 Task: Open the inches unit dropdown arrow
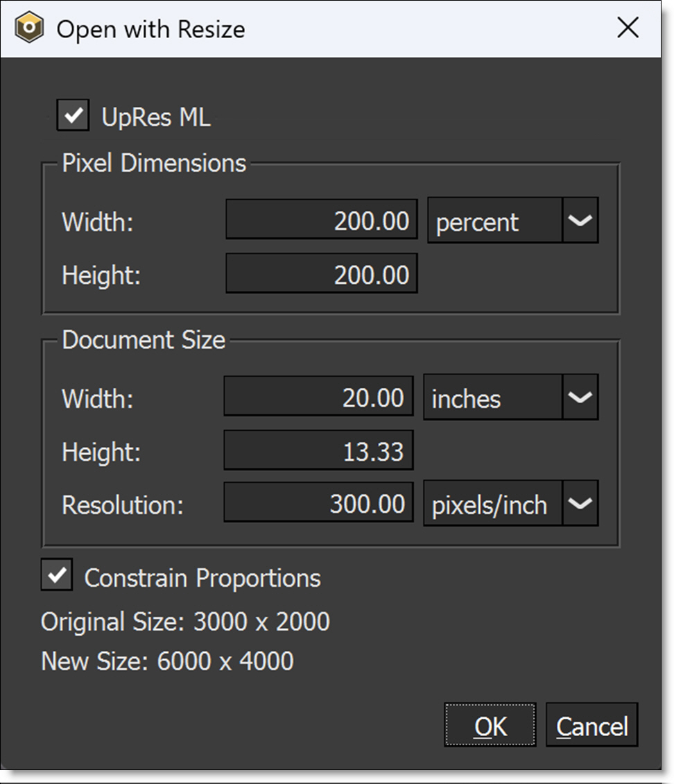[x=580, y=398]
